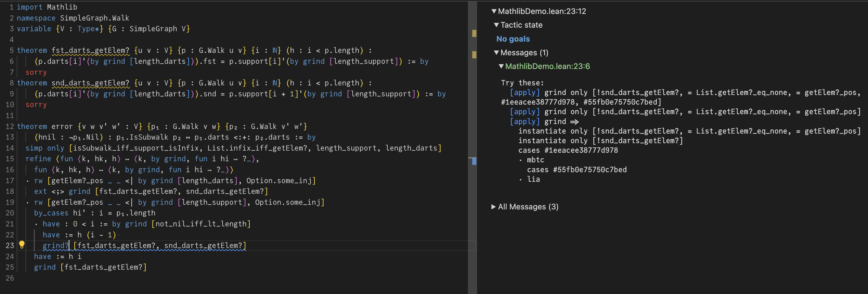Click the second yellow warning marker in ruler
This screenshot has width=868, height=294.
[x=474, y=54]
